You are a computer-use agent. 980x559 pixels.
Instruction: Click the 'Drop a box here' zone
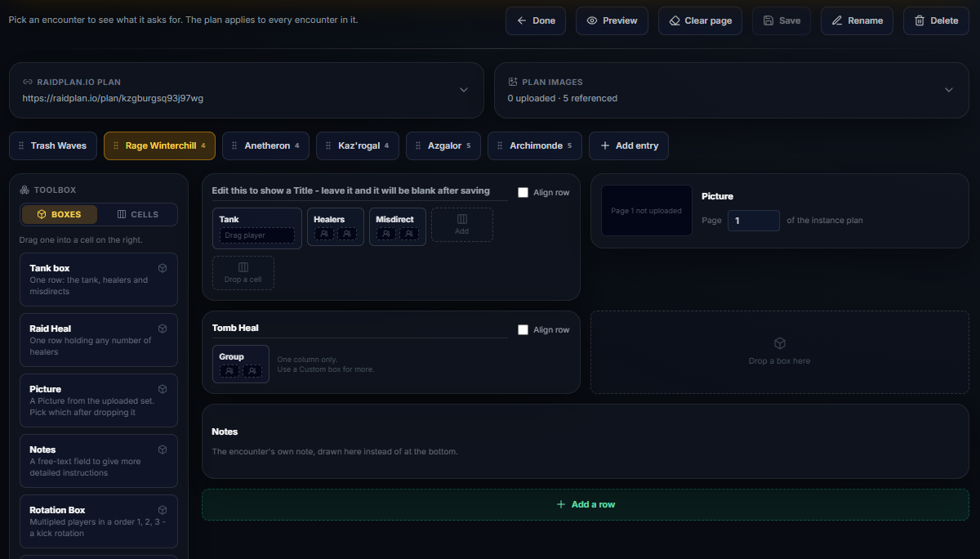pos(780,352)
